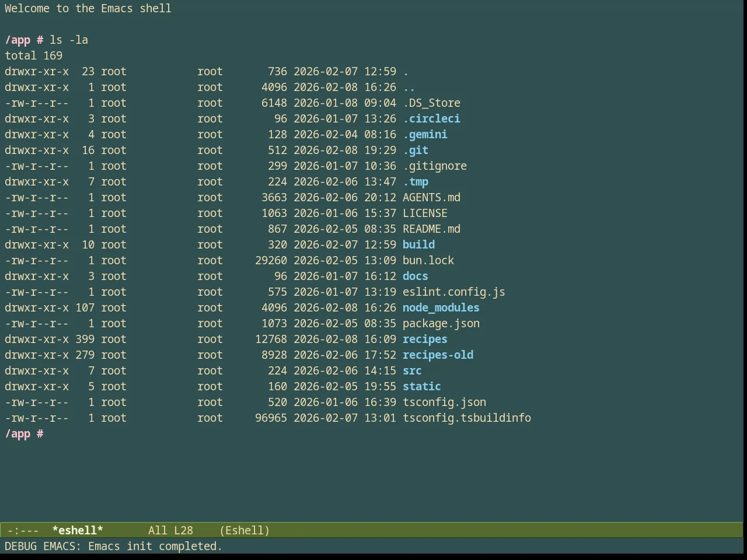
Task: Select the README.md file name
Action: click(x=431, y=229)
